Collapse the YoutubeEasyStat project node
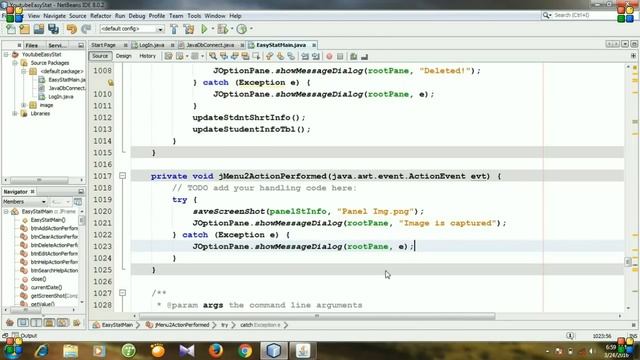 pyautogui.click(x=6, y=54)
